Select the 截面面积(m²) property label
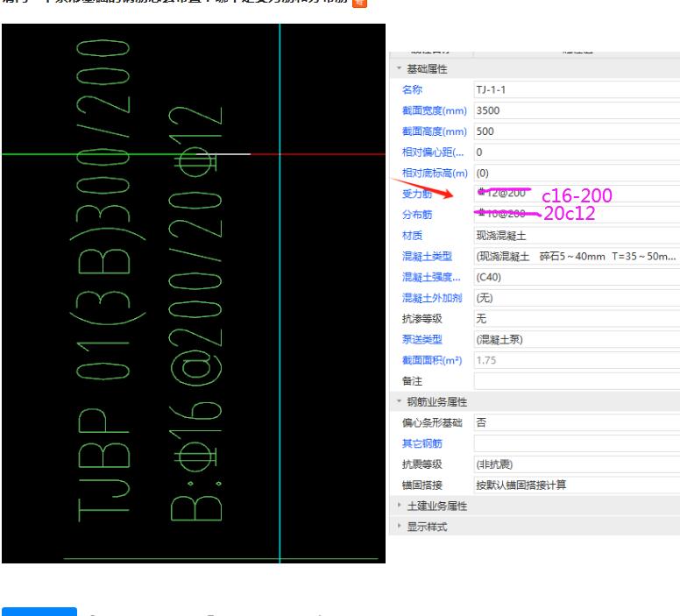This screenshot has height=616, width=680. click(x=432, y=360)
